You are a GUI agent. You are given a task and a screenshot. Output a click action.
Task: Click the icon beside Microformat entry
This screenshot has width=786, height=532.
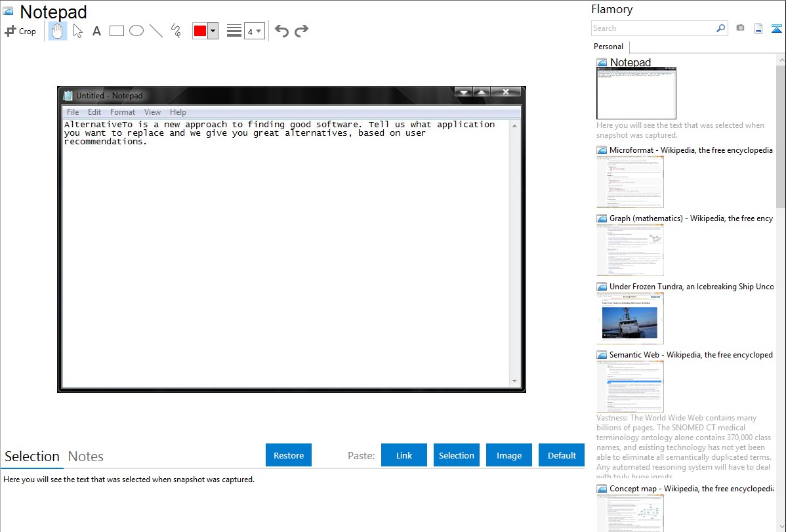coord(602,150)
